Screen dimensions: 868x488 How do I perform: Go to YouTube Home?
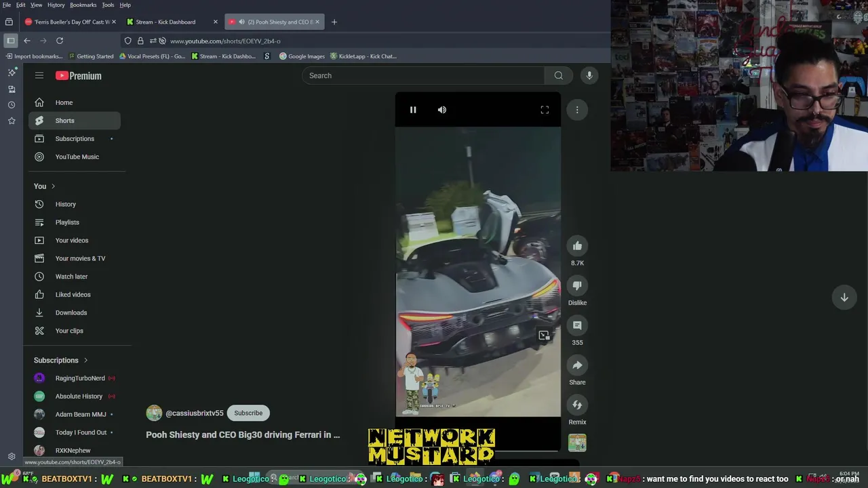pos(75,102)
